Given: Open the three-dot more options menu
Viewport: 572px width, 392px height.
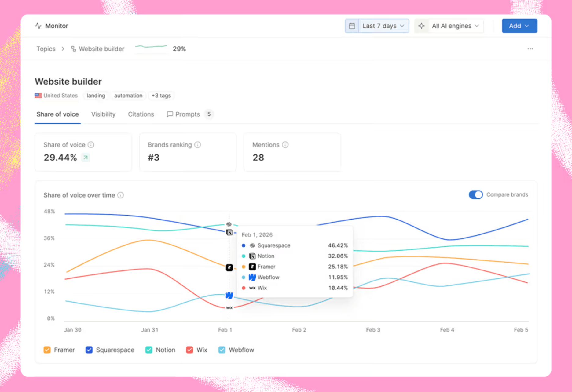Looking at the screenshot, I should coord(530,49).
